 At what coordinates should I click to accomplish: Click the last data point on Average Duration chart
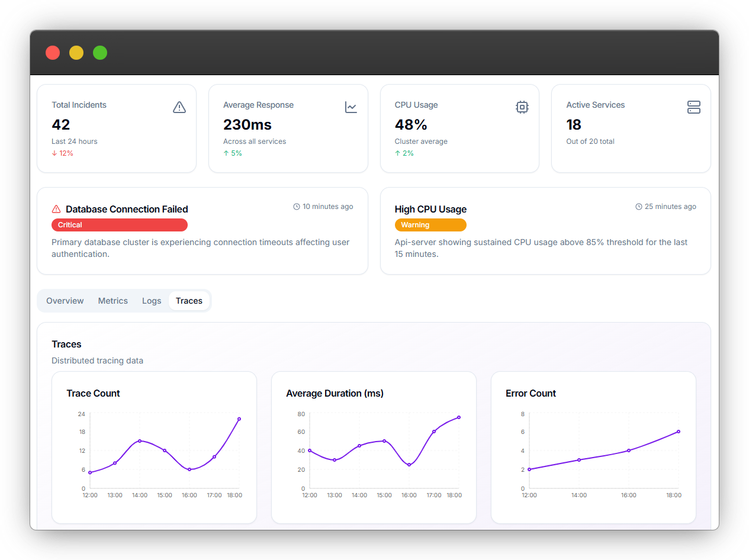(x=459, y=417)
